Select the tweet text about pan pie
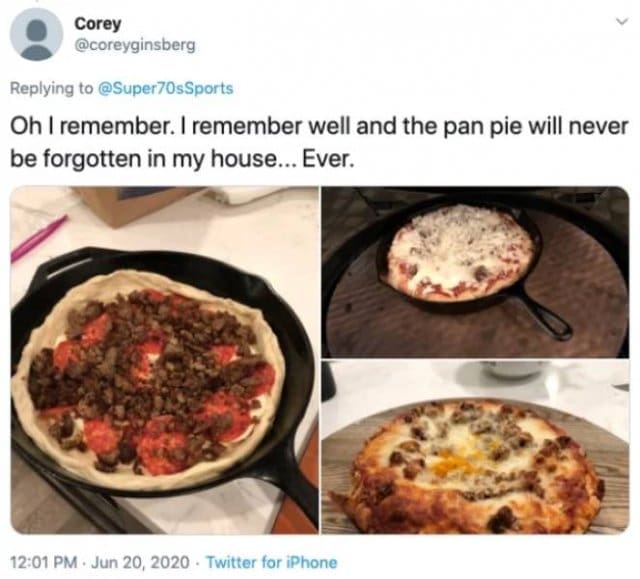 [x=319, y=142]
